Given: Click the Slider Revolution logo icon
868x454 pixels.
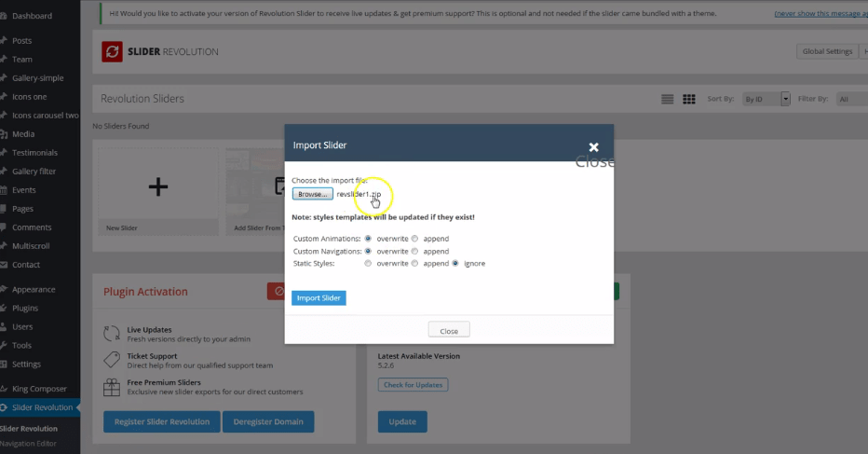Looking at the screenshot, I should [x=113, y=52].
